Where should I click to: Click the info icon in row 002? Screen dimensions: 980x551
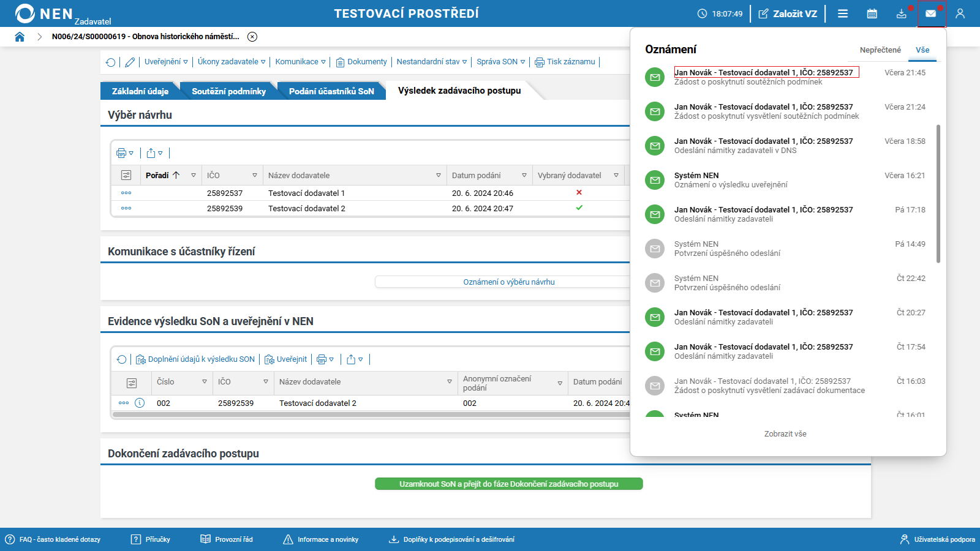click(140, 403)
